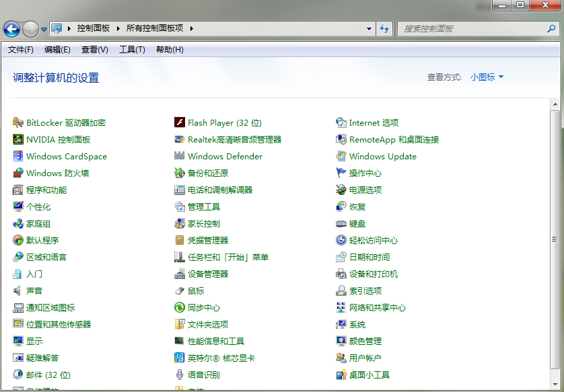Expand the arrow after 所有控制面板项 breadcrumb

pos(191,28)
